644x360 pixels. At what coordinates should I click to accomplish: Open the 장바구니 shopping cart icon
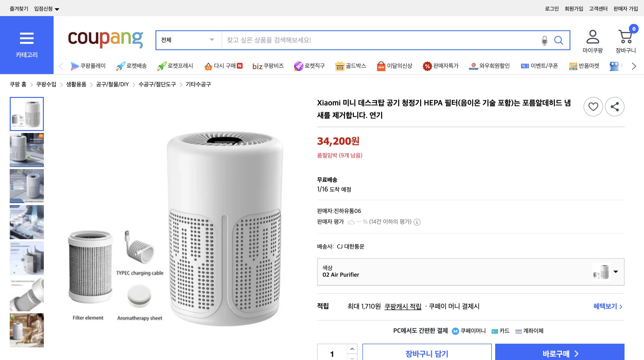[626, 38]
